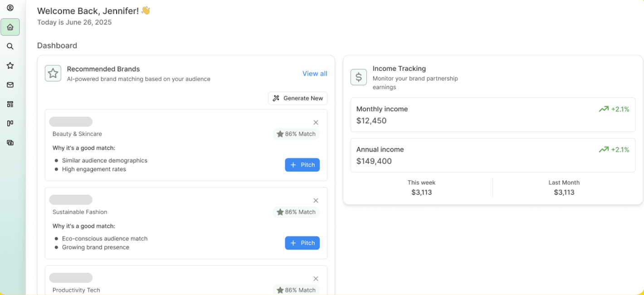The image size is (644, 295).
Task: Open the profile icon in the sidebar
Action: (x=10, y=7)
